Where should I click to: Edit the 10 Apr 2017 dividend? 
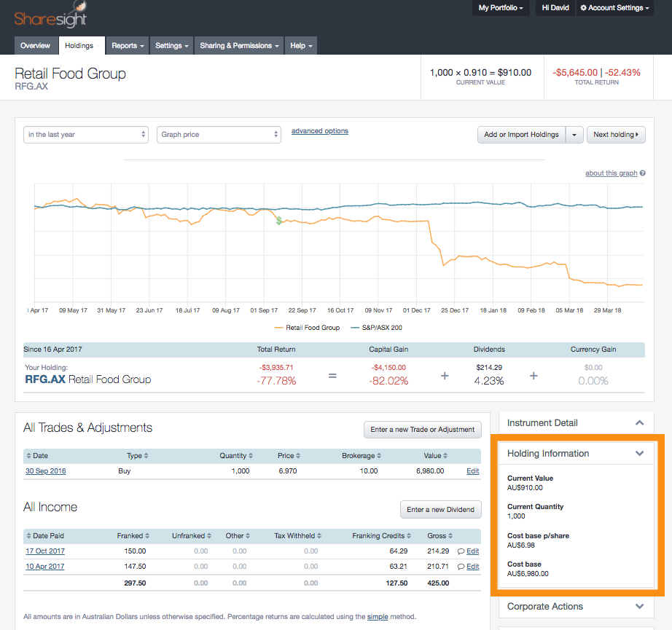coord(473,567)
